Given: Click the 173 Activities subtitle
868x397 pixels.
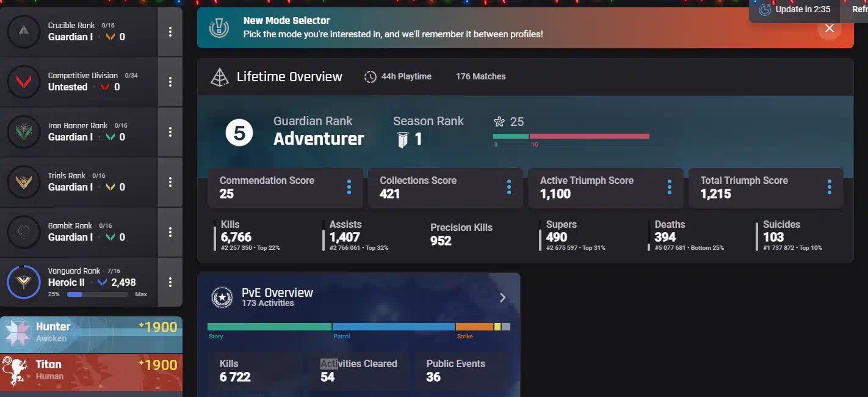Looking at the screenshot, I should pyautogui.click(x=268, y=303).
